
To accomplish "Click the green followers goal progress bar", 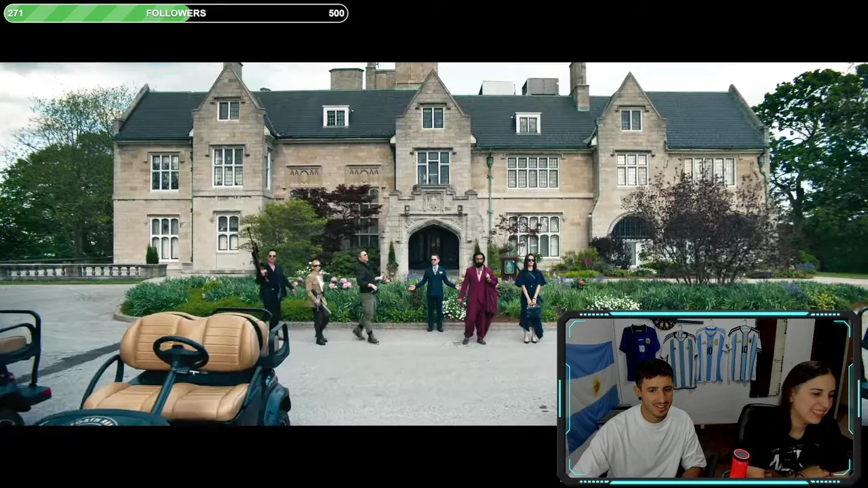I will click(176, 13).
